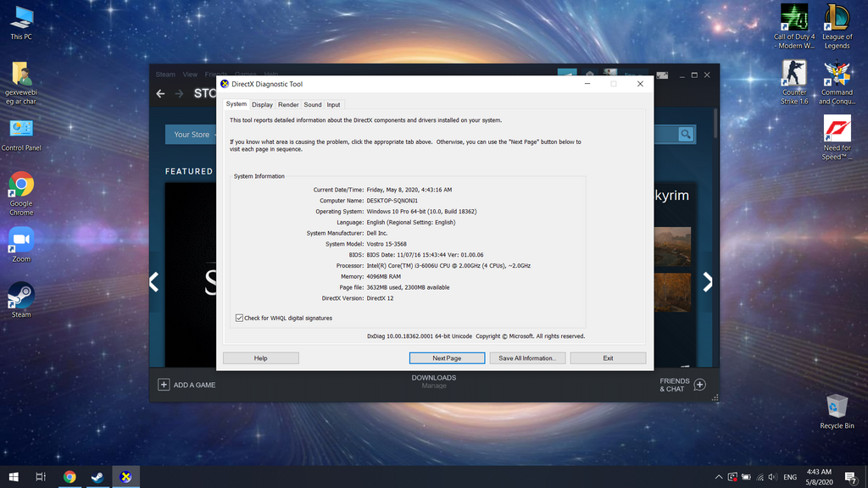The image size is (868, 488).
Task: Click Steam icon on taskbar
Action: (x=97, y=477)
